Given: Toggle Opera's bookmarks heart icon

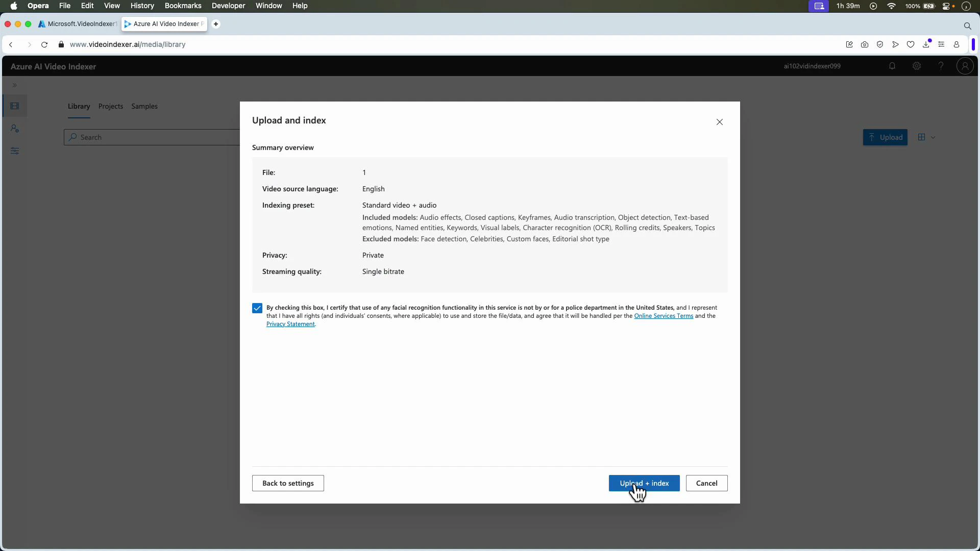Looking at the screenshot, I should coord(911,44).
